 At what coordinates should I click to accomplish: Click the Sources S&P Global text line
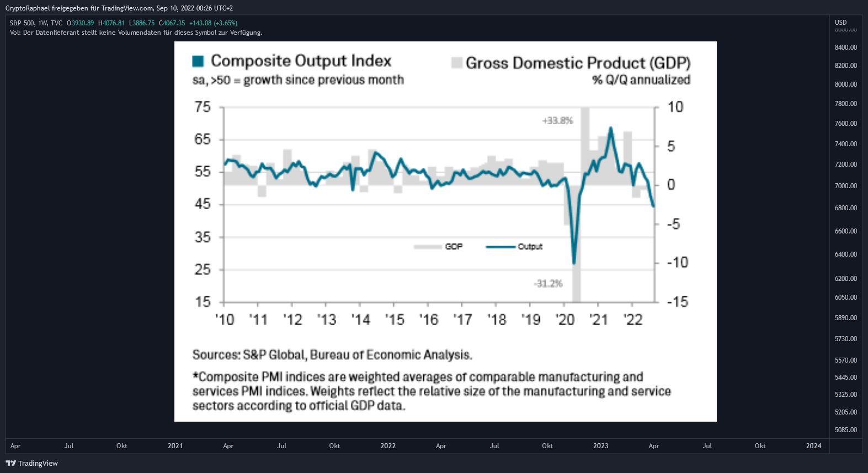tap(332, 355)
